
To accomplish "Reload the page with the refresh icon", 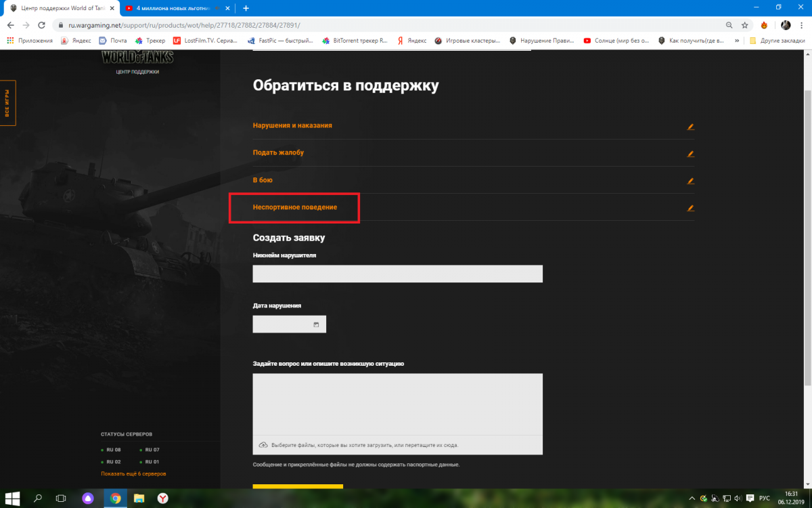I will pyautogui.click(x=43, y=25).
